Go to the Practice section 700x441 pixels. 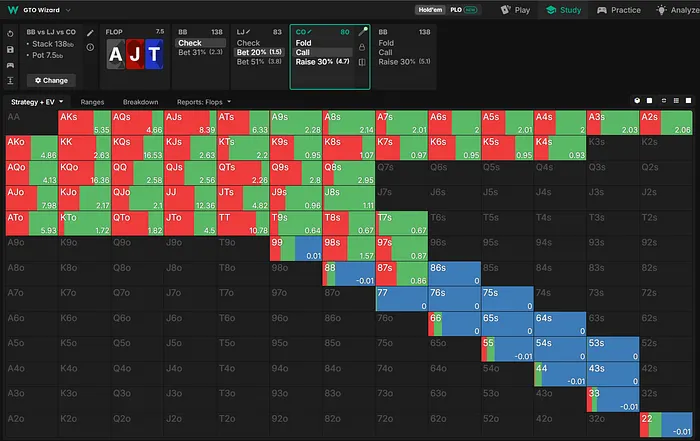click(x=619, y=10)
